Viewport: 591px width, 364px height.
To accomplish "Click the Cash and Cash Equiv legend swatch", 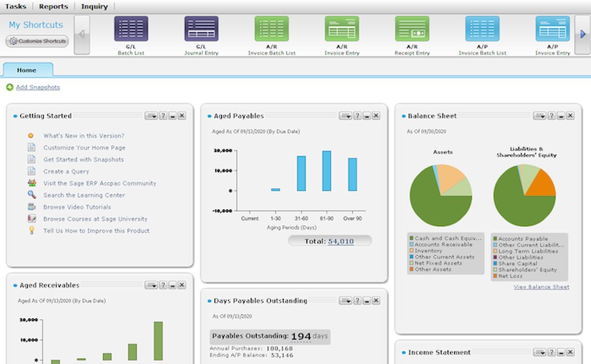I will click(x=411, y=238).
